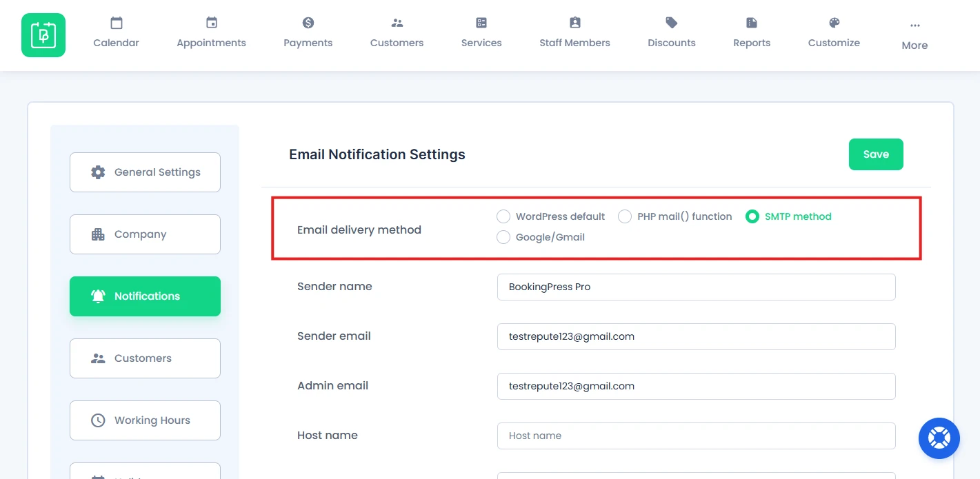The width and height of the screenshot is (980, 479).
Task: Click the Host name input field
Action: click(697, 436)
